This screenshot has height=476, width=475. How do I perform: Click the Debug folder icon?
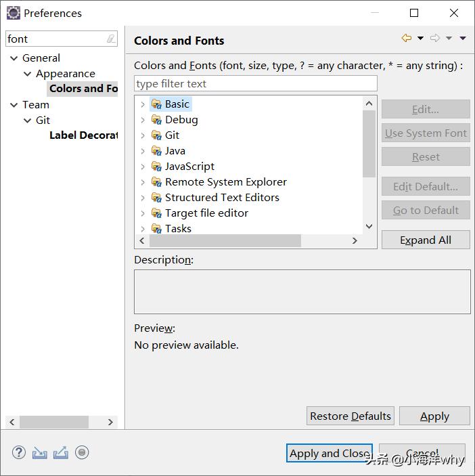point(156,120)
